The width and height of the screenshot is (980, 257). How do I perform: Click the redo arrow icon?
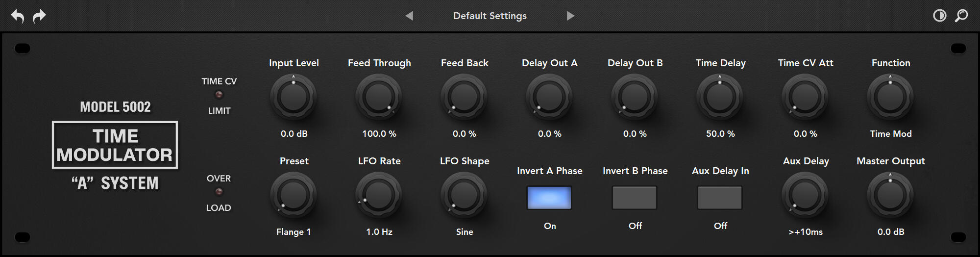(39, 16)
